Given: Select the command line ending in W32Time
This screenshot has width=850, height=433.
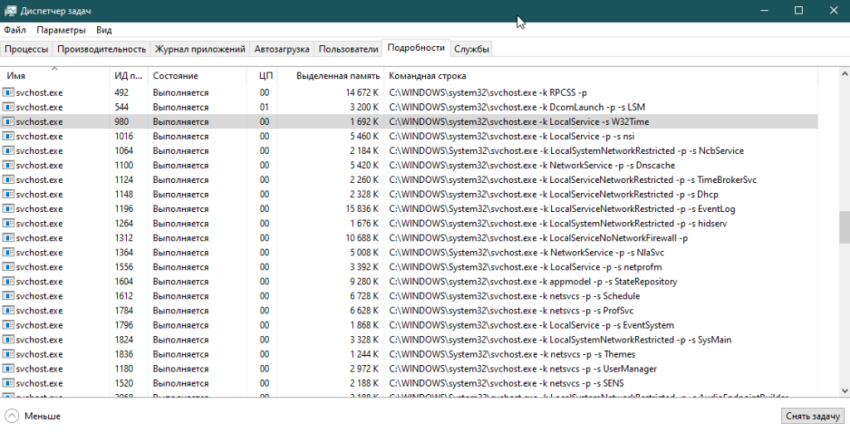Looking at the screenshot, I should (519, 122).
